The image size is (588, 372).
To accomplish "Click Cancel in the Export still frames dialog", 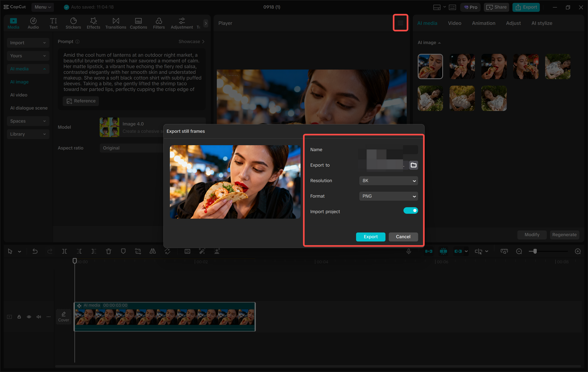I will coord(403,237).
